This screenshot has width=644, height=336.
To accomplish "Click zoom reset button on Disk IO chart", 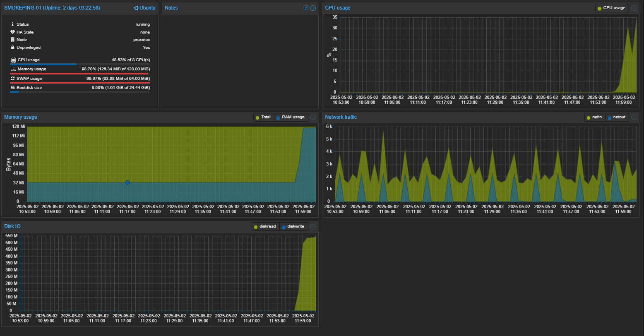I will [x=313, y=226].
